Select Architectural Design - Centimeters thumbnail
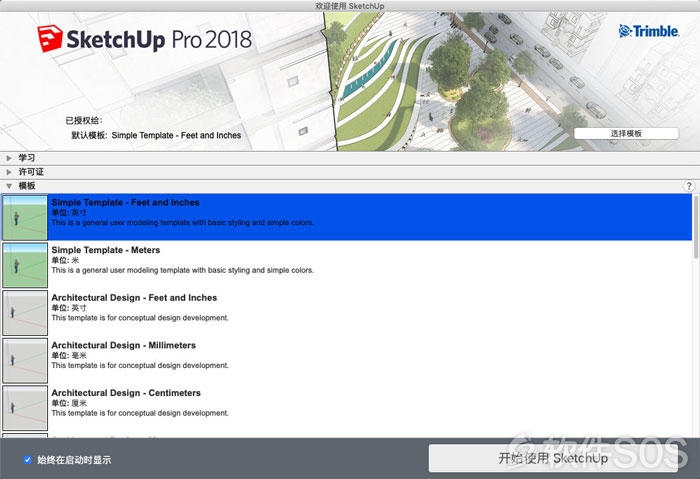 [x=25, y=408]
